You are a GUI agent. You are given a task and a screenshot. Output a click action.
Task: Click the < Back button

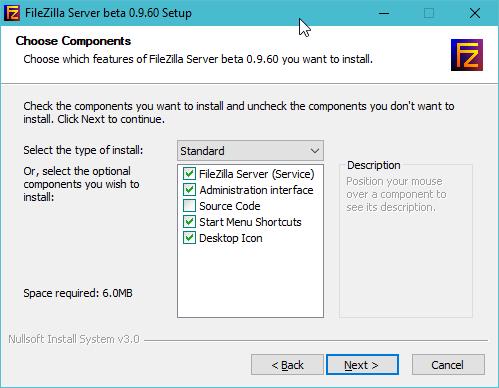(287, 365)
